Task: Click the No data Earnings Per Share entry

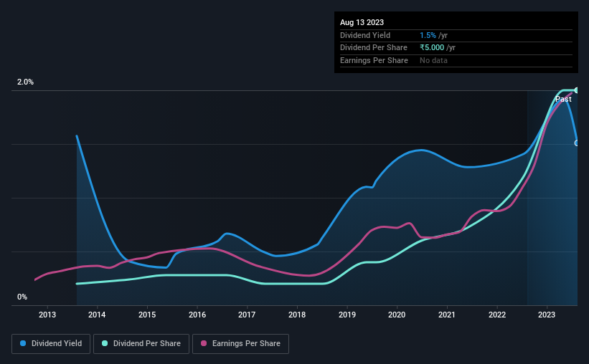Action: click(x=433, y=60)
